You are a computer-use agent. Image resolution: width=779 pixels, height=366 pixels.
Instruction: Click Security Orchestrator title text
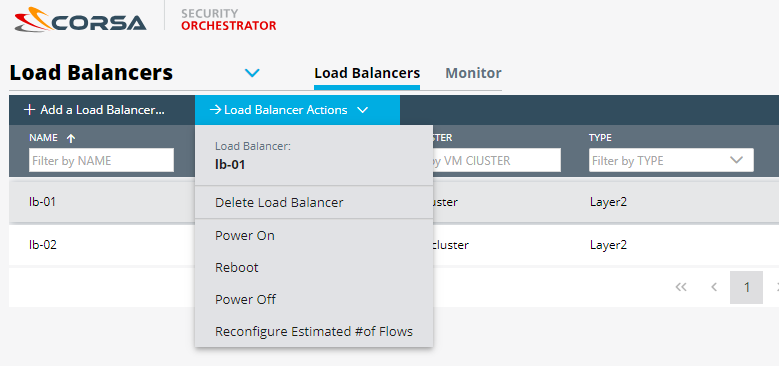tap(229, 19)
